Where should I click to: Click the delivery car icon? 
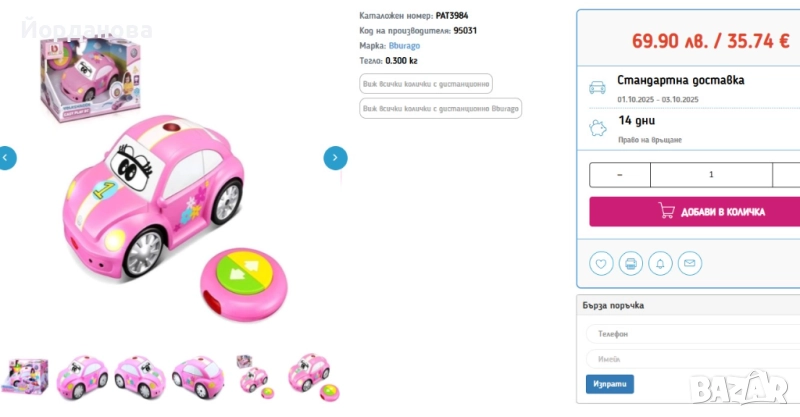pyautogui.click(x=597, y=87)
